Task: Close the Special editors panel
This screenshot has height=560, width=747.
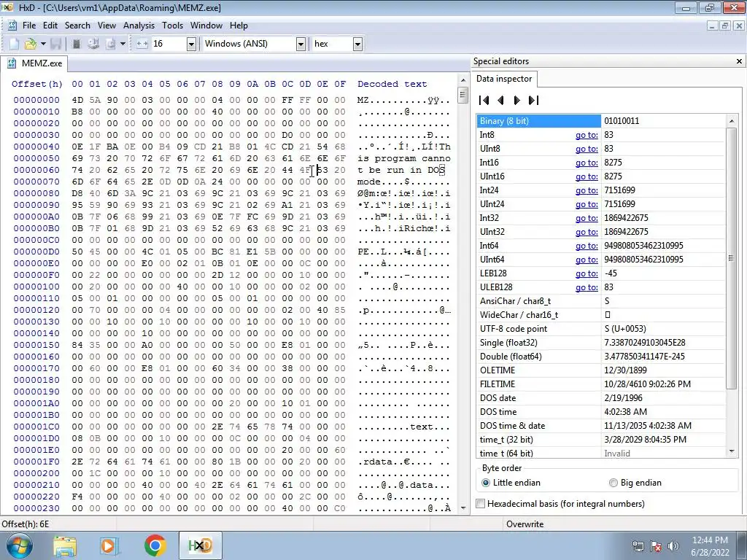Action: pyautogui.click(x=739, y=61)
